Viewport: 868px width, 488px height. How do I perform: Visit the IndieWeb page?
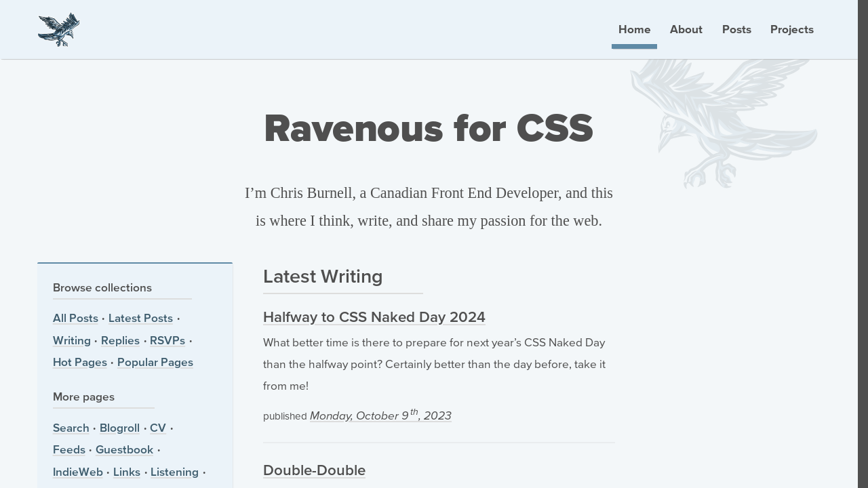tap(77, 472)
